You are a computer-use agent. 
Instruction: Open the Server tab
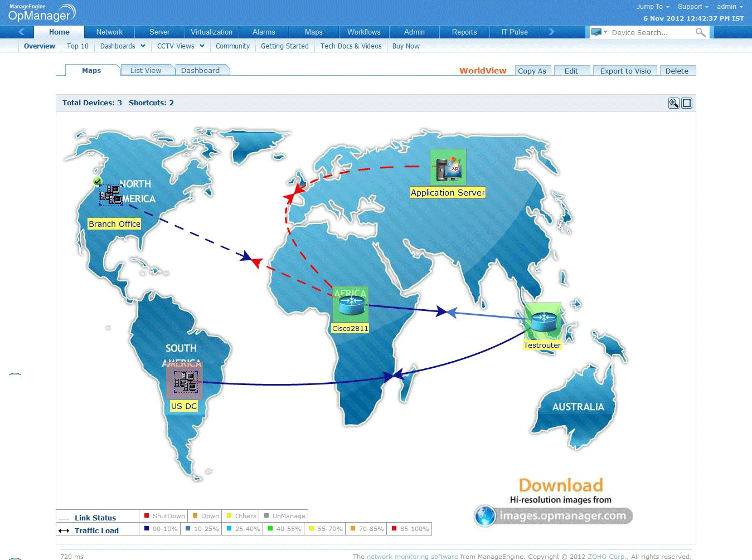point(159,32)
